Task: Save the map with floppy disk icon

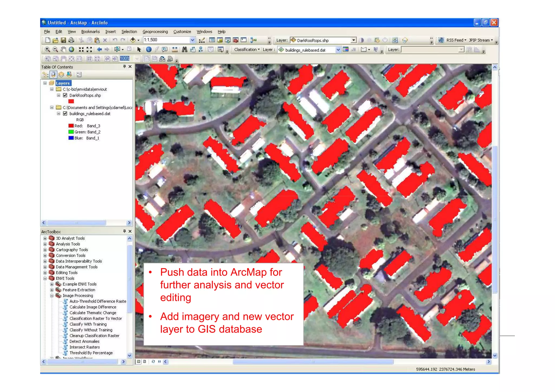Action: (x=63, y=40)
